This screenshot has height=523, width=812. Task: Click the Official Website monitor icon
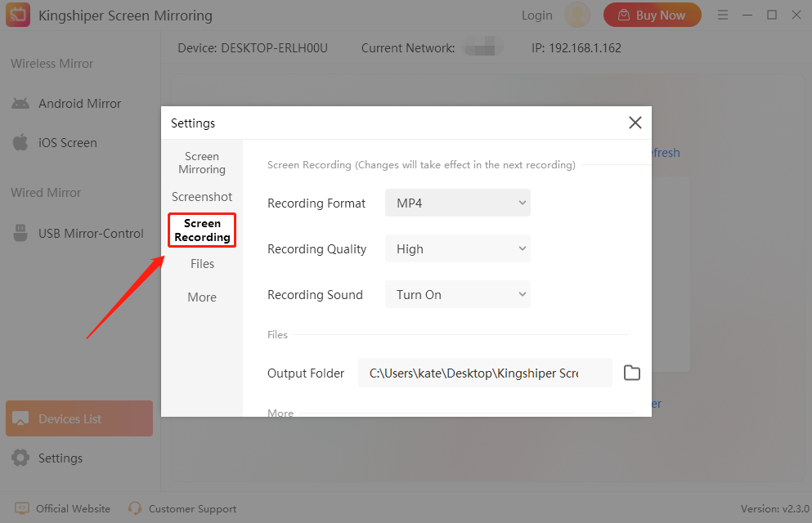(x=22, y=508)
